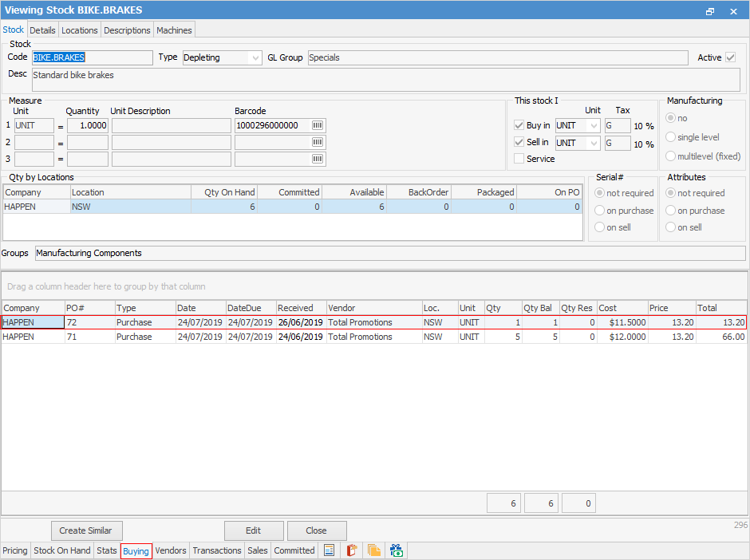Click the gift and money icon tab

coord(397,550)
